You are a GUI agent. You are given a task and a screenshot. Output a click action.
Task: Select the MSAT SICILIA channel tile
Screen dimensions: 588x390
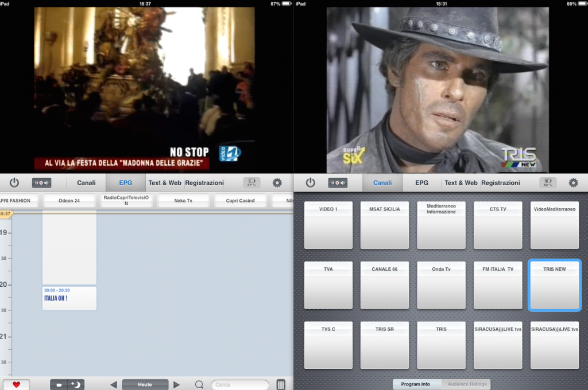(384, 225)
